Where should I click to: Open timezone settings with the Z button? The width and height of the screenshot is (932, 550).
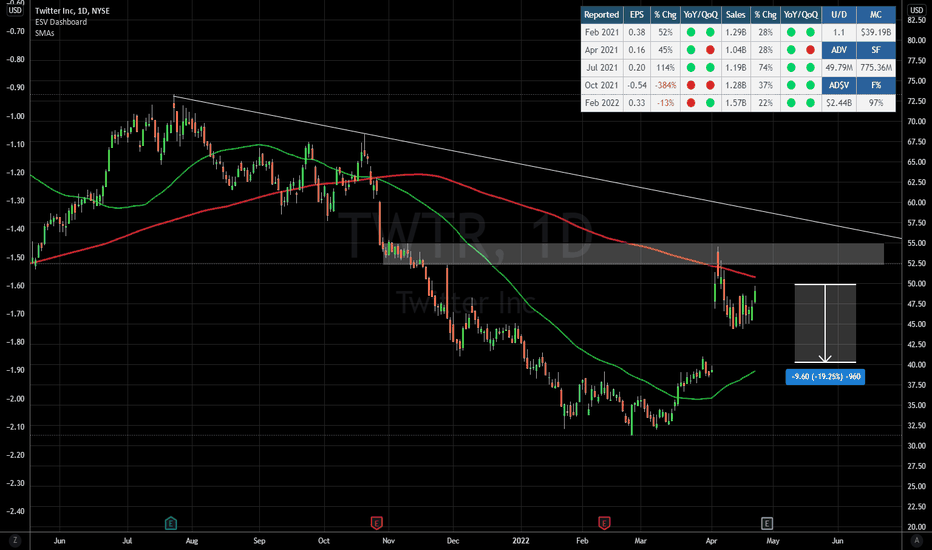pos(14,540)
